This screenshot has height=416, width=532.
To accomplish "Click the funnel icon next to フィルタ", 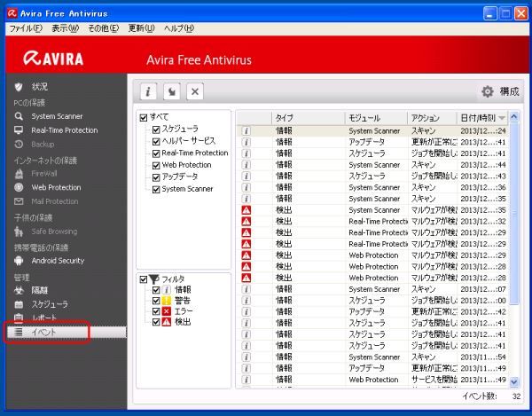I will [x=154, y=279].
